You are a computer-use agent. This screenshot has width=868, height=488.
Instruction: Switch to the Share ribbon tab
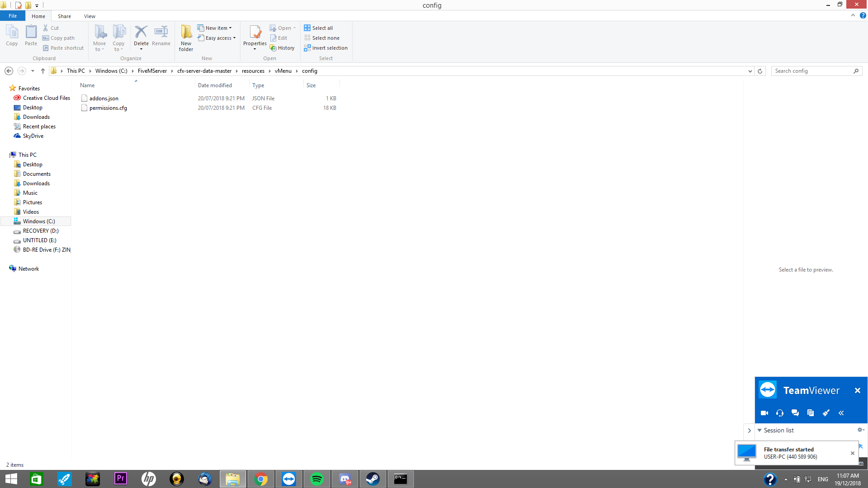(x=64, y=16)
